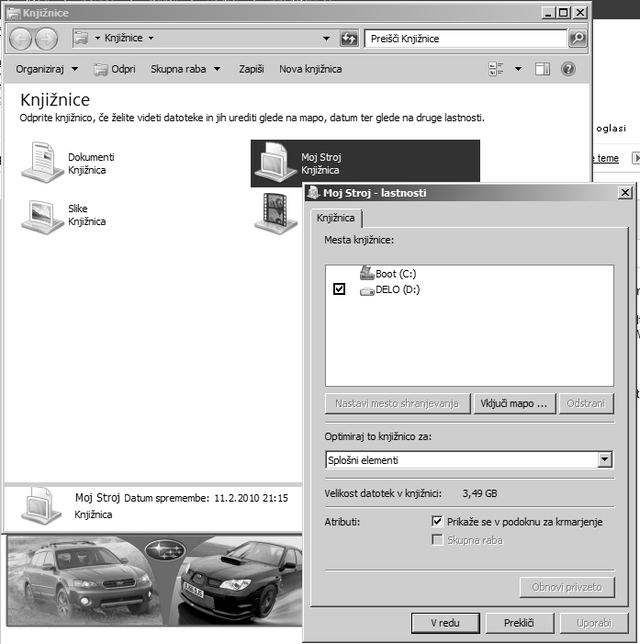Image resolution: width=640 pixels, height=644 pixels.
Task: Click the Boot (C:) text label
Action: pos(396,274)
